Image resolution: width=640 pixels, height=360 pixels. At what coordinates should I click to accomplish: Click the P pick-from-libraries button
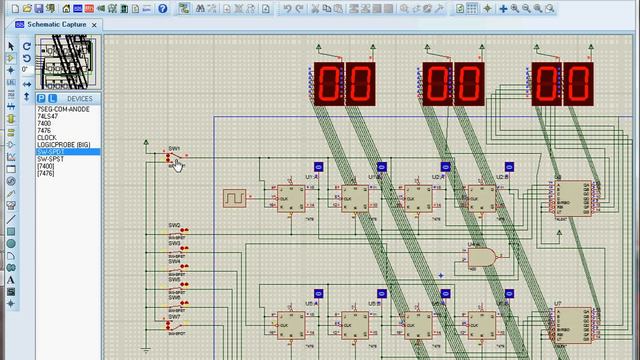click(41, 98)
